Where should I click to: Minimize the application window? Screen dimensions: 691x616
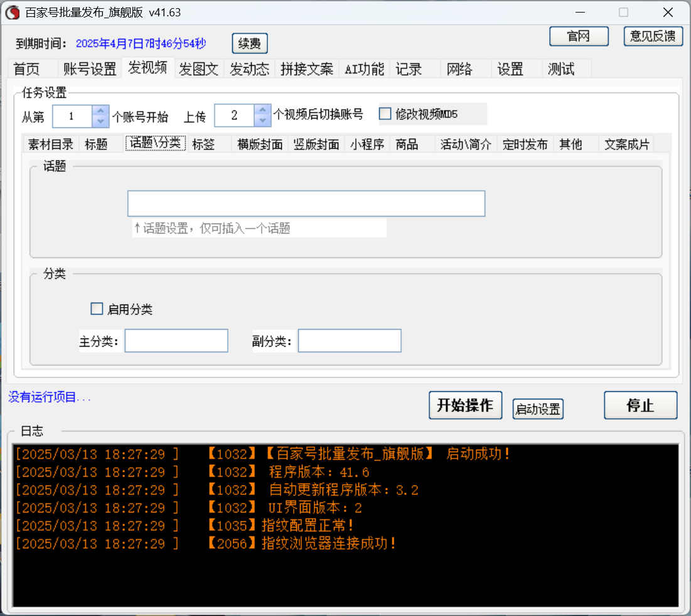pyautogui.click(x=580, y=13)
